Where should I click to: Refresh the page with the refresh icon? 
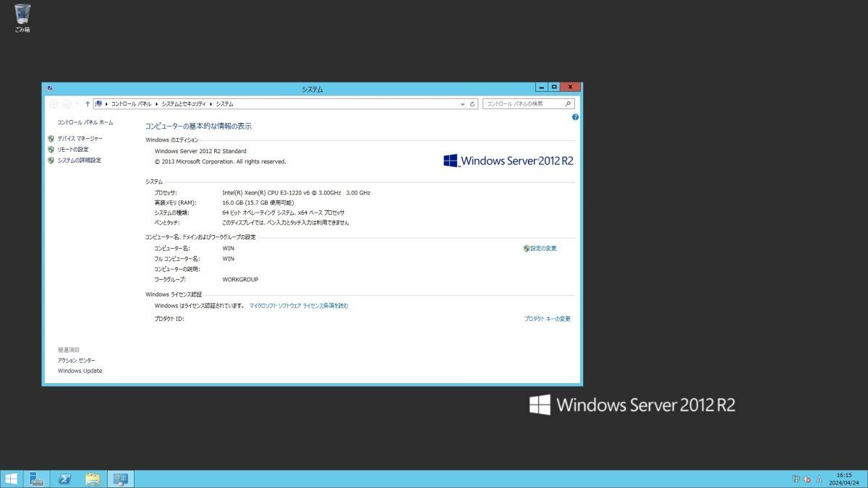(473, 104)
